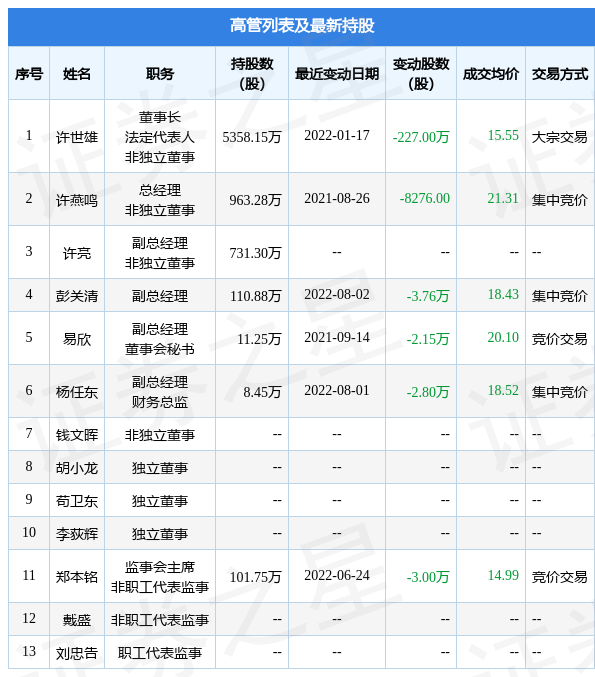Click the holdings value 5358.15万
The image size is (595, 677).
click(x=252, y=137)
